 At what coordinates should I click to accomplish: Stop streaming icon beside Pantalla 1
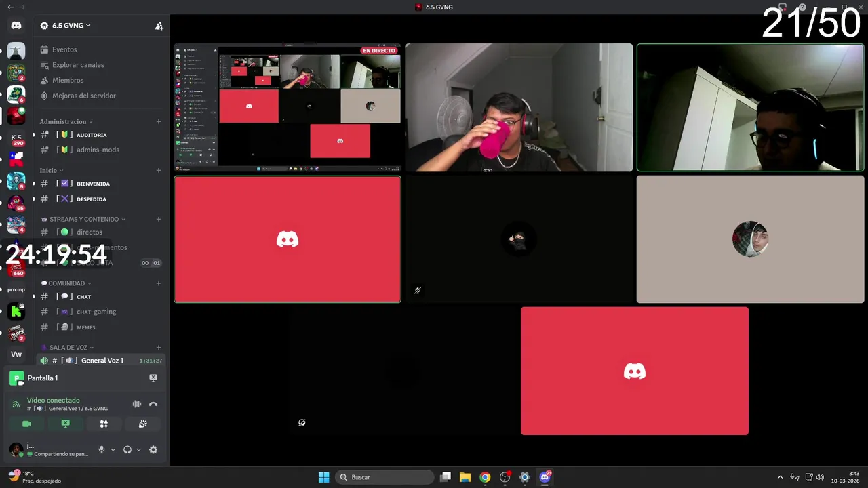pyautogui.click(x=153, y=378)
